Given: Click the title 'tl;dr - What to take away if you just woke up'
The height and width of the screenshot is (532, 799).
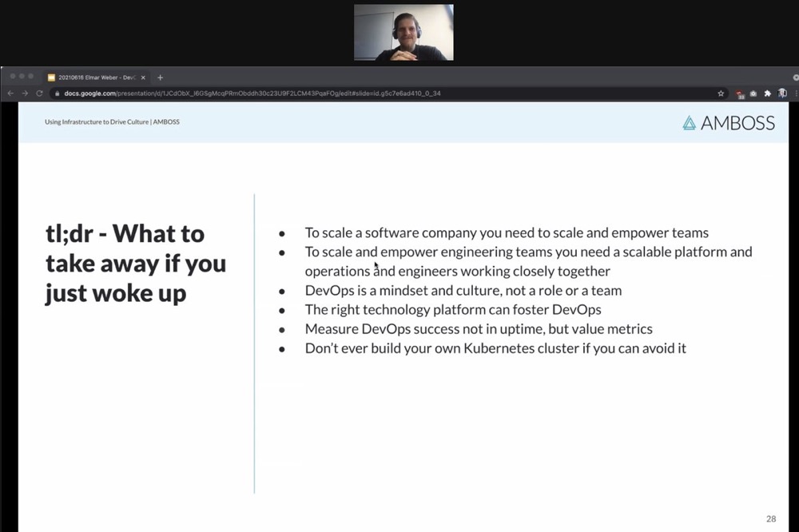Looking at the screenshot, I should [136, 264].
